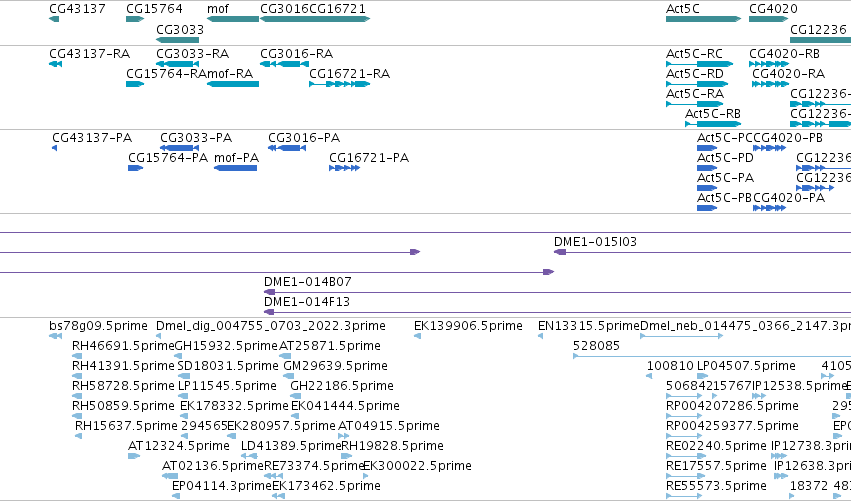The width and height of the screenshot is (851, 501).
Task: Select the GH22186.5prime EST label
Action: pos(342,386)
